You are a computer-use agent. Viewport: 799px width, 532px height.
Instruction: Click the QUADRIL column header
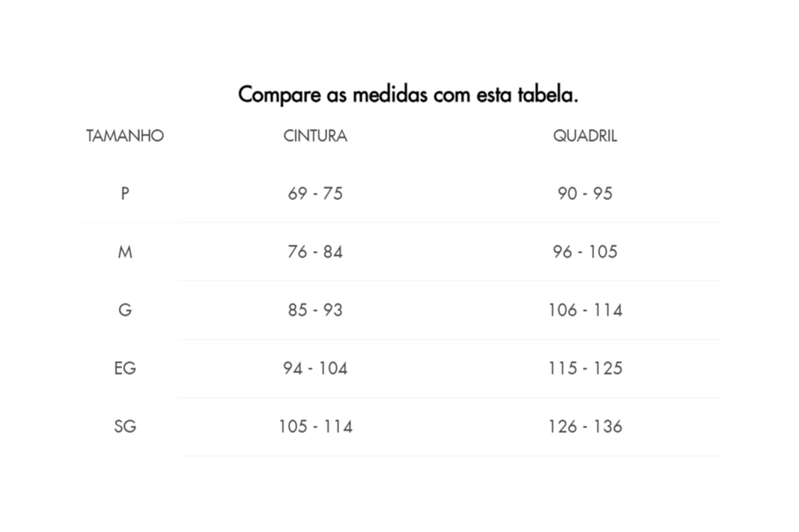coord(585,136)
